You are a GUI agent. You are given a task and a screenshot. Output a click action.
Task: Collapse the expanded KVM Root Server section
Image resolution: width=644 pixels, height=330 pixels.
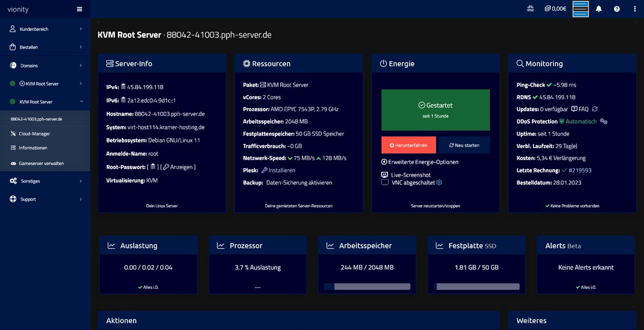pyautogui.click(x=80, y=102)
